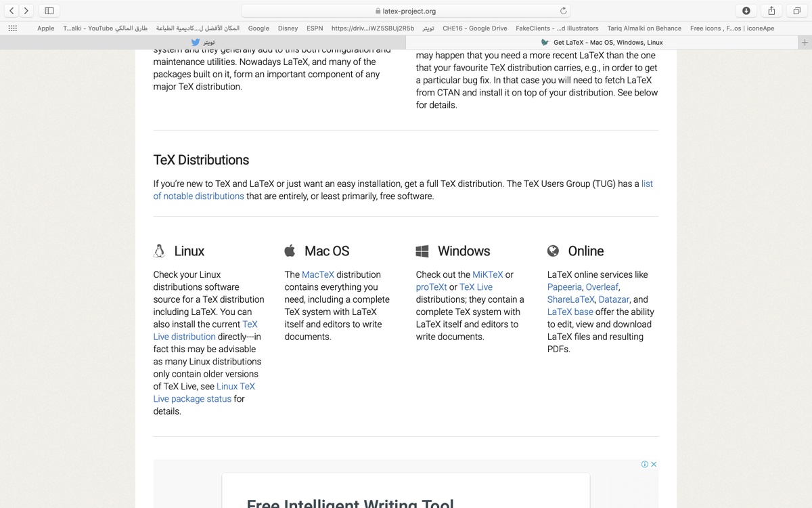812x508 pixels.
Task: Open the Share menu
Action: [x=771, y=11]
